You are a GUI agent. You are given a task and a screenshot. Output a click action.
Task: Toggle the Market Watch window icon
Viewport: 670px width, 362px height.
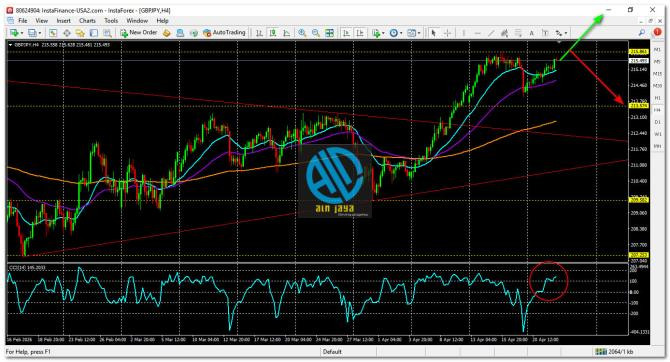point(53,33)
